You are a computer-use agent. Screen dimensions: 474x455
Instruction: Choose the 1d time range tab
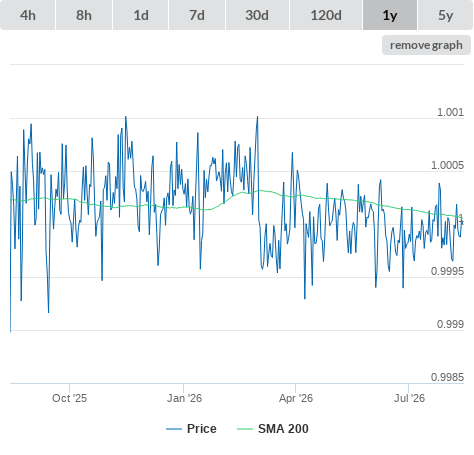[141, 15]
